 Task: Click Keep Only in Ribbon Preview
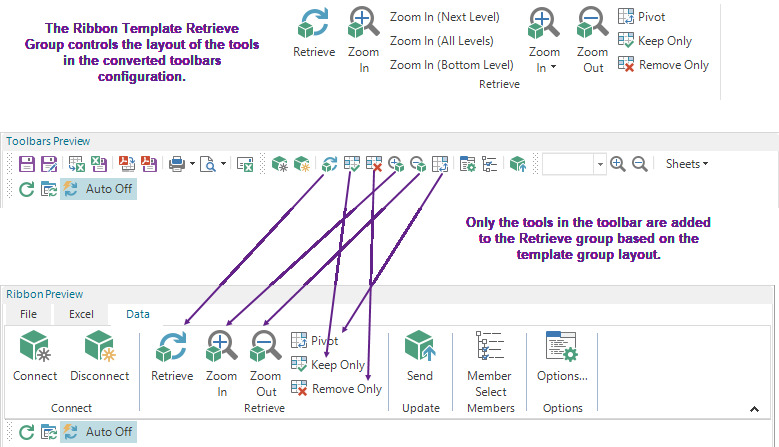point(328,365)
